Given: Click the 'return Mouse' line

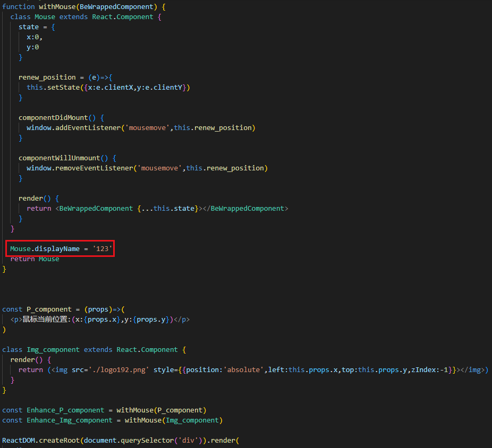Looking at the screenshot, I should pyautogui.click(x=35, y=259).
